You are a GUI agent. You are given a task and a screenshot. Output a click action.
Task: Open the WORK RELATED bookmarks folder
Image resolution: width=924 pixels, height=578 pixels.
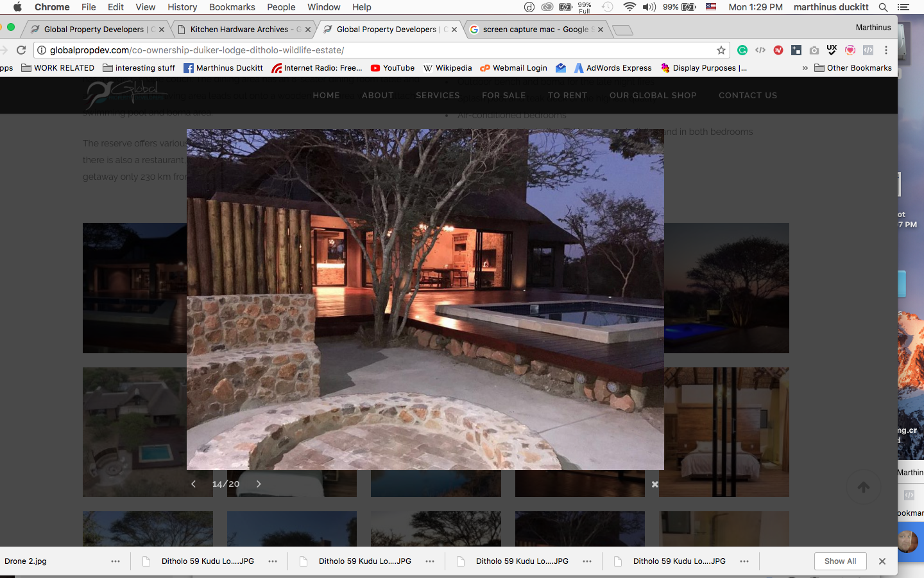(58, 68)
